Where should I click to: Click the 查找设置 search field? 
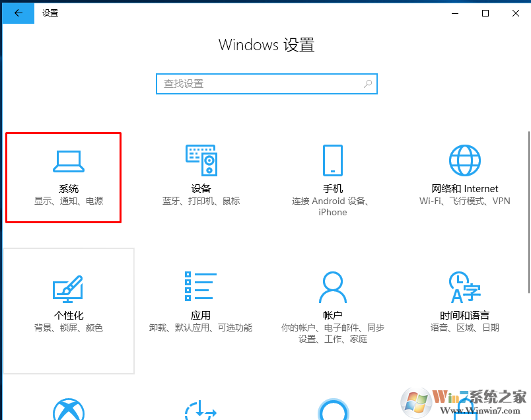267,84
